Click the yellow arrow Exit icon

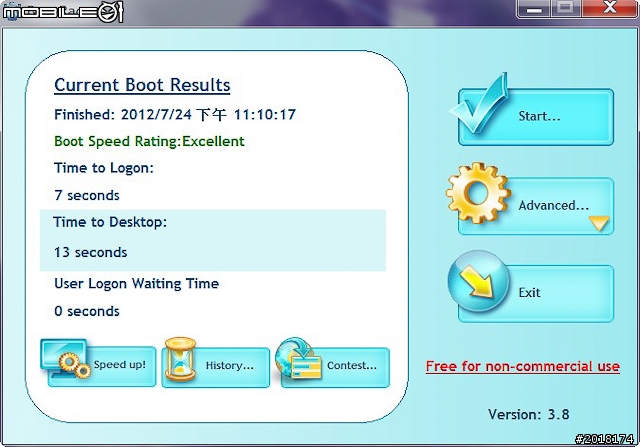pos(478,281)
